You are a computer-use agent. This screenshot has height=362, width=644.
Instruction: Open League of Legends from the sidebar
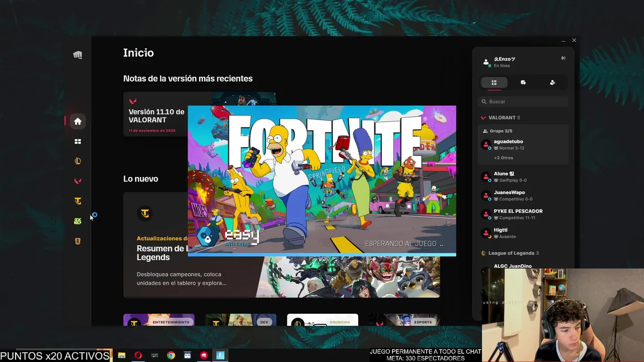[x=77, y=161]
